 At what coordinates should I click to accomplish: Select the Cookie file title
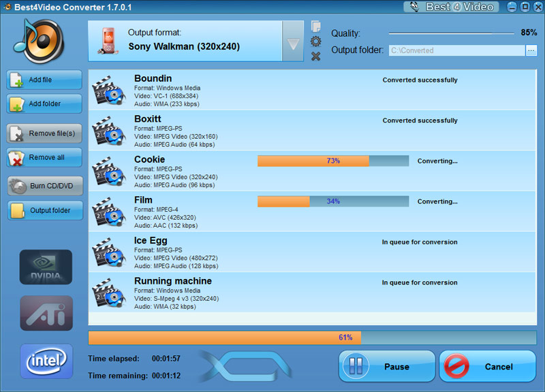tap(149, 159)
